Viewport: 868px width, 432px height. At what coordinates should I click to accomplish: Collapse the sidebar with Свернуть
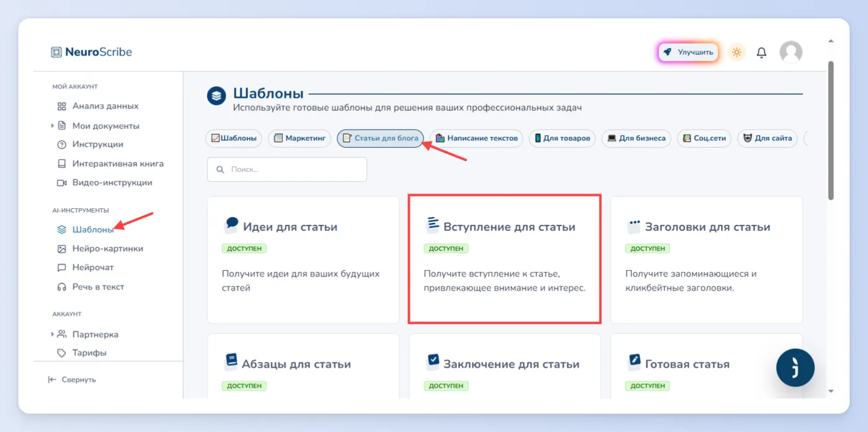(72, 380)
